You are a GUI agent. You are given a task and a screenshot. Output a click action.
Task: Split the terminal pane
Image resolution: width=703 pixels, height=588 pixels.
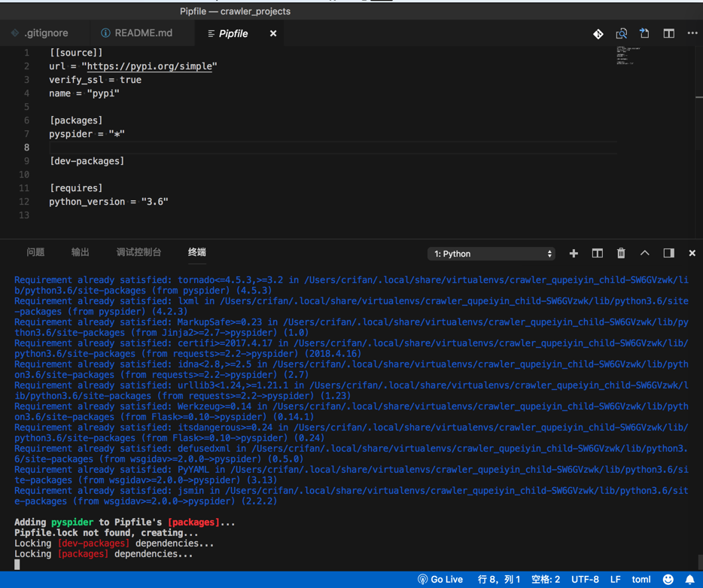[597, 254]
